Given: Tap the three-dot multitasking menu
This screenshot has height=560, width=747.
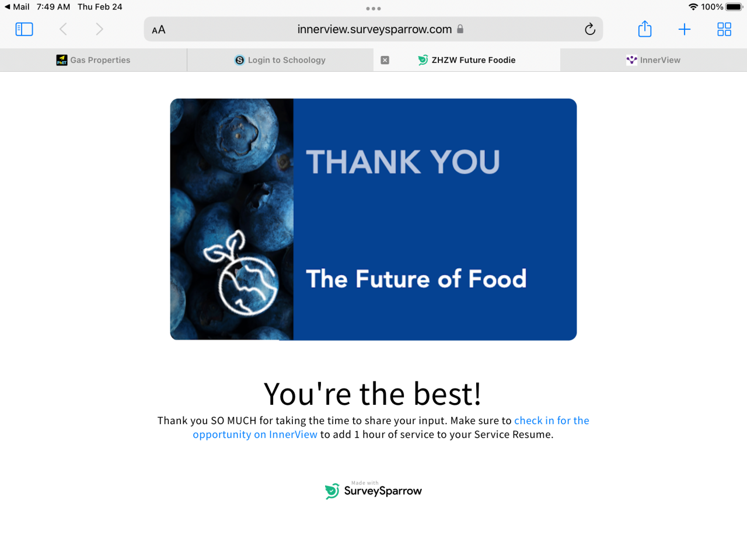Looking at the screenshot, I should point(373,9).
